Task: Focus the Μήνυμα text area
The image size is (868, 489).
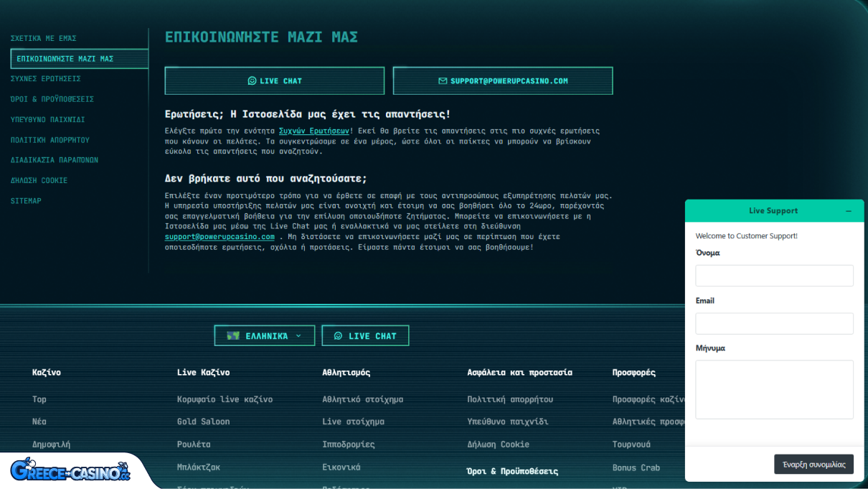Action: (775, 390)
